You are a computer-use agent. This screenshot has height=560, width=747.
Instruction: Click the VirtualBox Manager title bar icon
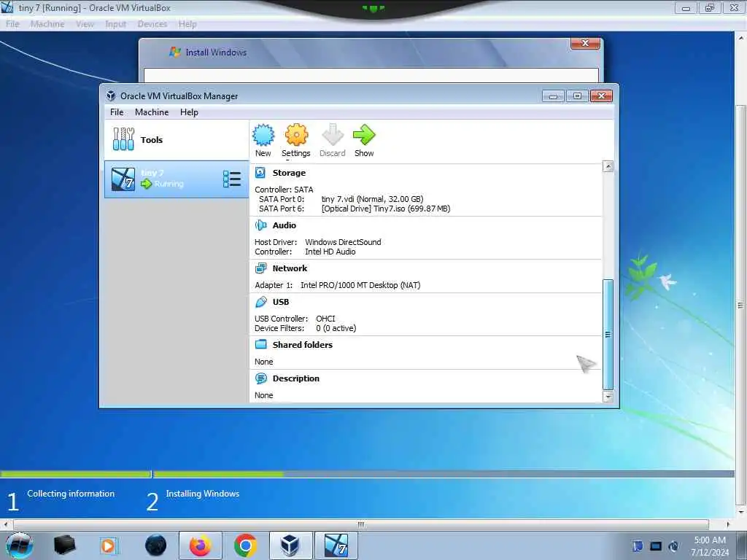pos(111,96)
